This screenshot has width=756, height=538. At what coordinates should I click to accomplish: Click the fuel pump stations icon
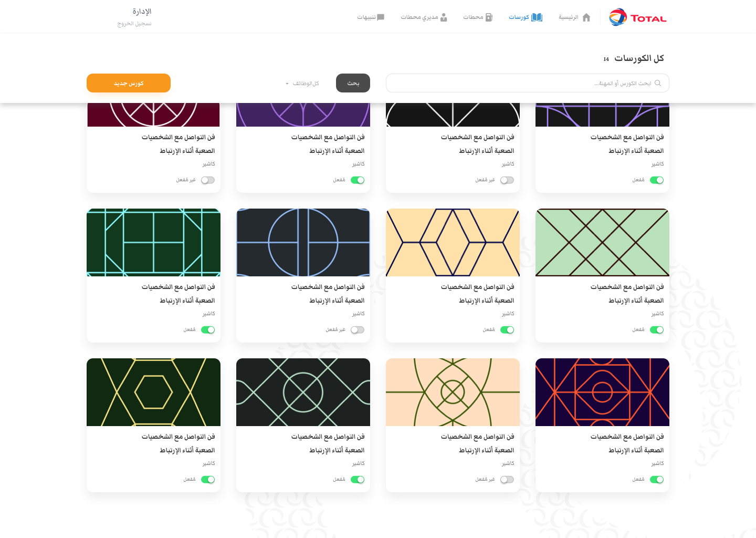click(489, 17)
